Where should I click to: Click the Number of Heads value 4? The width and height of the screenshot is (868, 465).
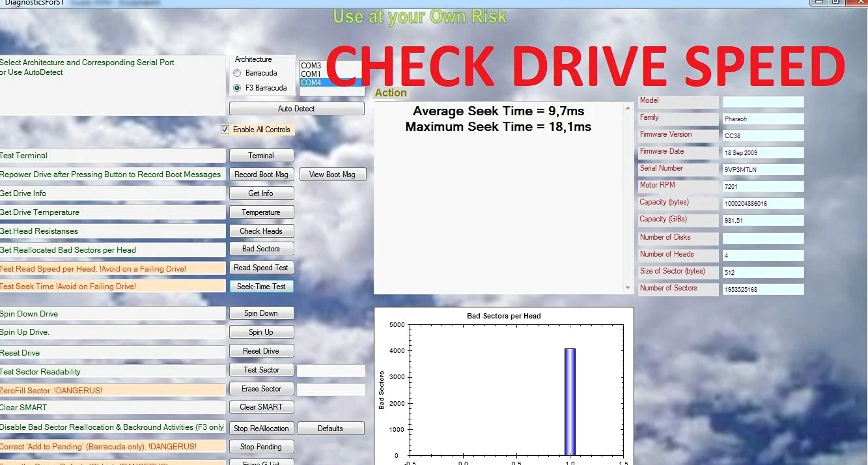(763, 256)
